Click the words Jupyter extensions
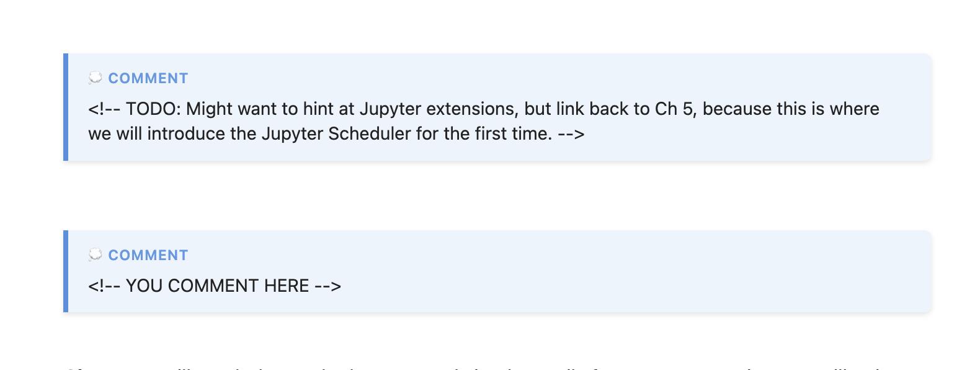The width and height of the screenshot is (980, 370). click(439, 109)
